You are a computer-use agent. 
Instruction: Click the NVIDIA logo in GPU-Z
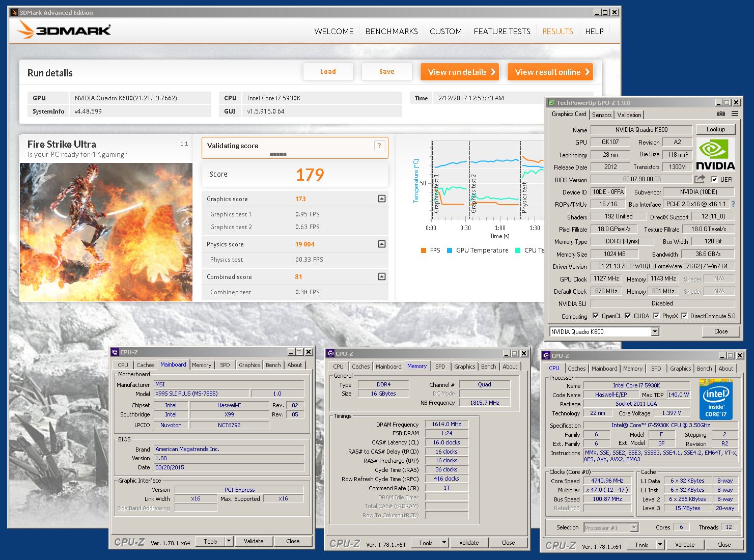click(x=715, y=154)
